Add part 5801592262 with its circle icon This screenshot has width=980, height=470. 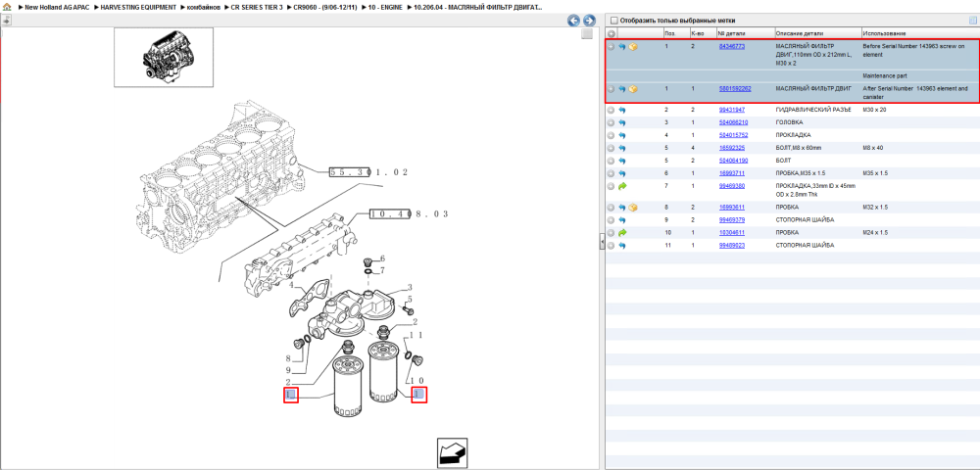click(x=612, y=89)
